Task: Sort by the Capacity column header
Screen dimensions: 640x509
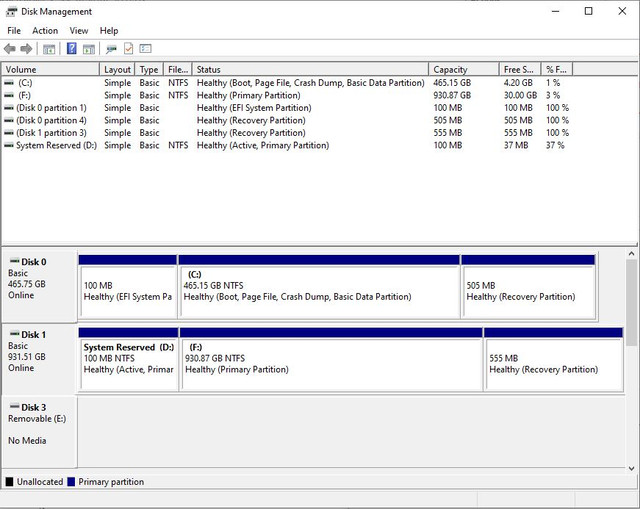Action: [x=464, y=69]
